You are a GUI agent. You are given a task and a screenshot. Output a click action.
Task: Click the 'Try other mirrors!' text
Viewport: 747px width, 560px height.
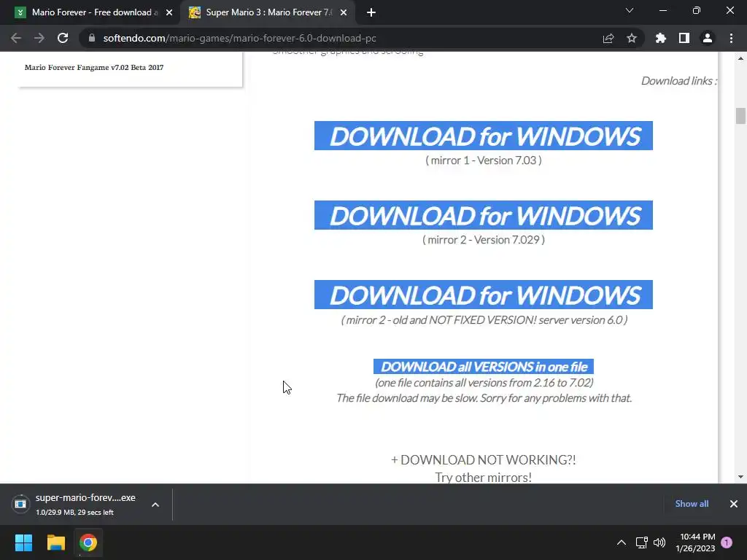[484, 477]
